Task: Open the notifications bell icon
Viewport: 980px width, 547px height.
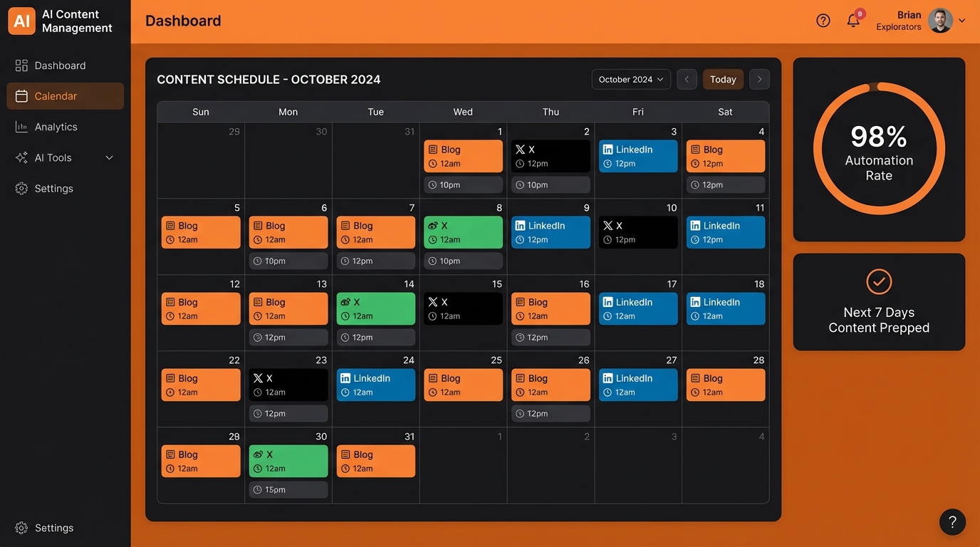Action: click(x=853, y=21)
